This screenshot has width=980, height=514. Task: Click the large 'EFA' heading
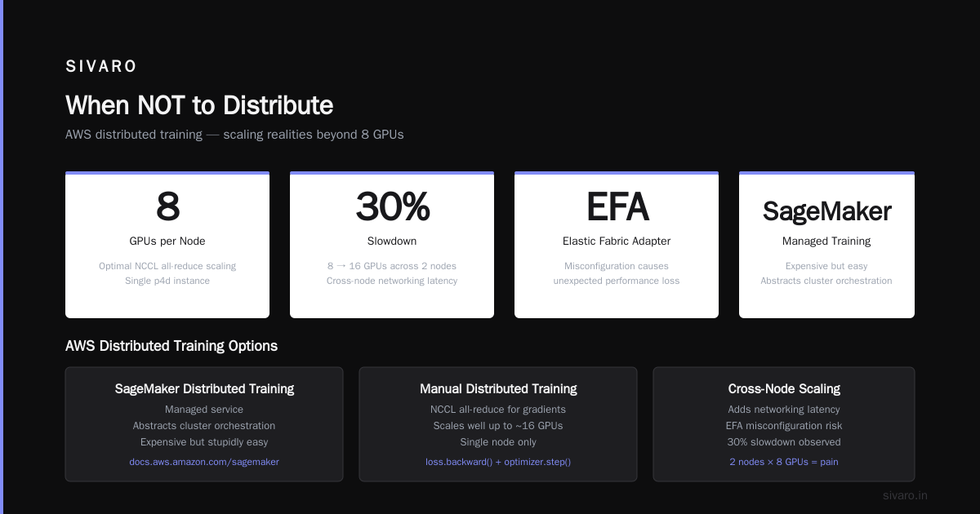coord(617,206)
